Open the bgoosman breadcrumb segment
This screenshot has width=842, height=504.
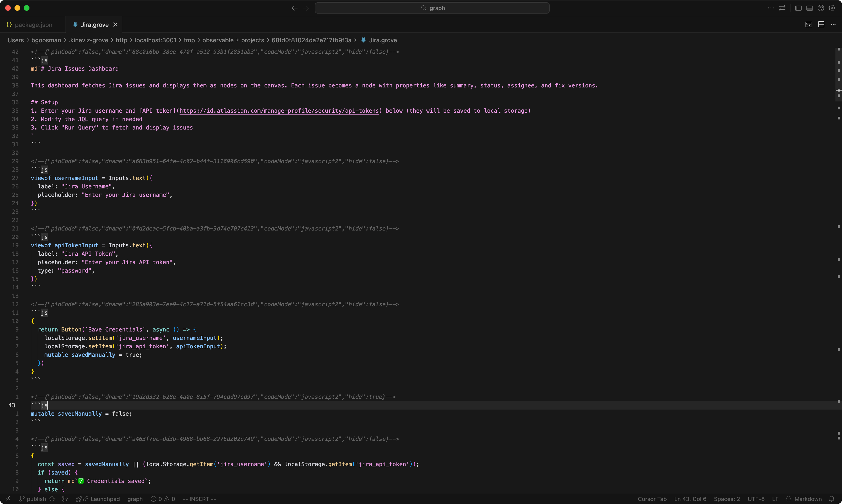(46, 40)
